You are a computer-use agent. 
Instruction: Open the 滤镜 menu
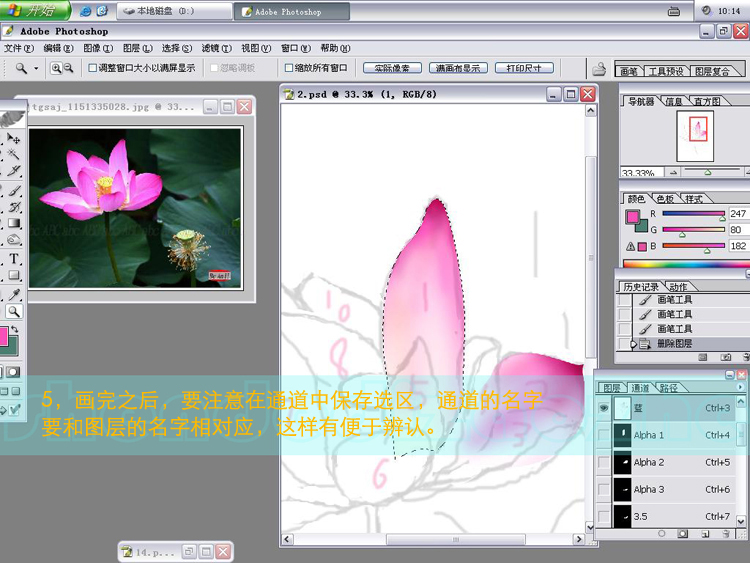(216, 48)
